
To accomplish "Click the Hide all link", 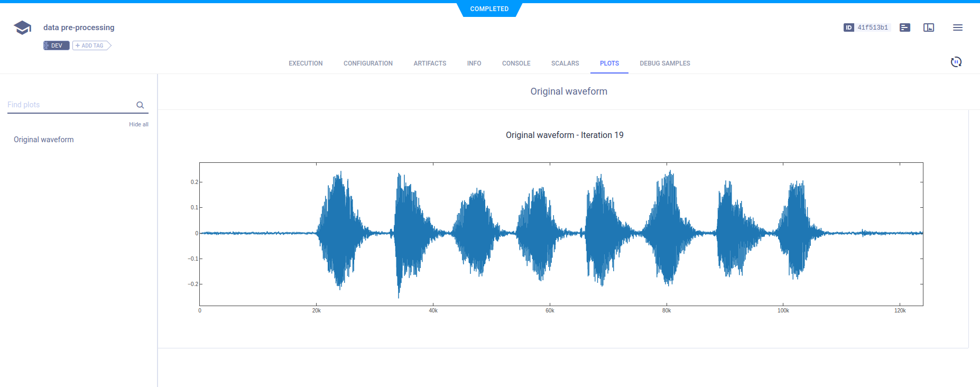I will coord(138,124).
